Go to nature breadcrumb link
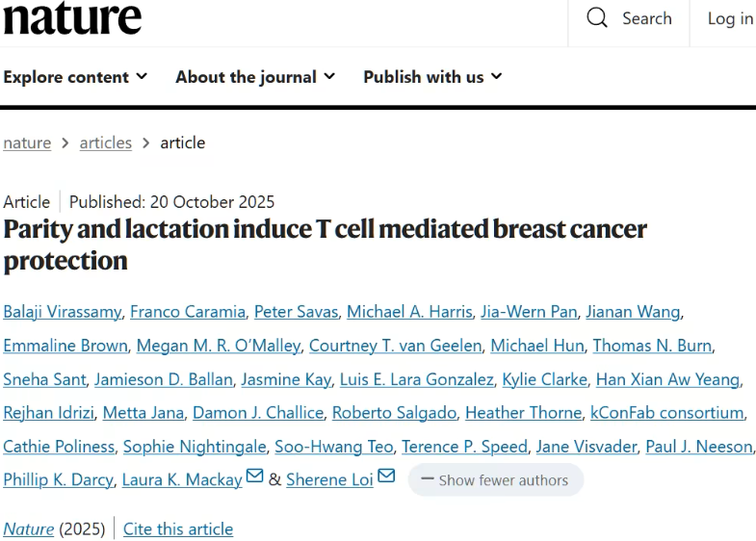 coord(27,142)
